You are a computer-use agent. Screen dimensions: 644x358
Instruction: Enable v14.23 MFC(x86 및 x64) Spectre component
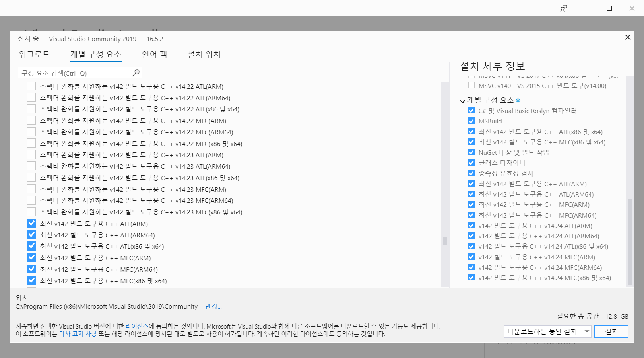31,212
